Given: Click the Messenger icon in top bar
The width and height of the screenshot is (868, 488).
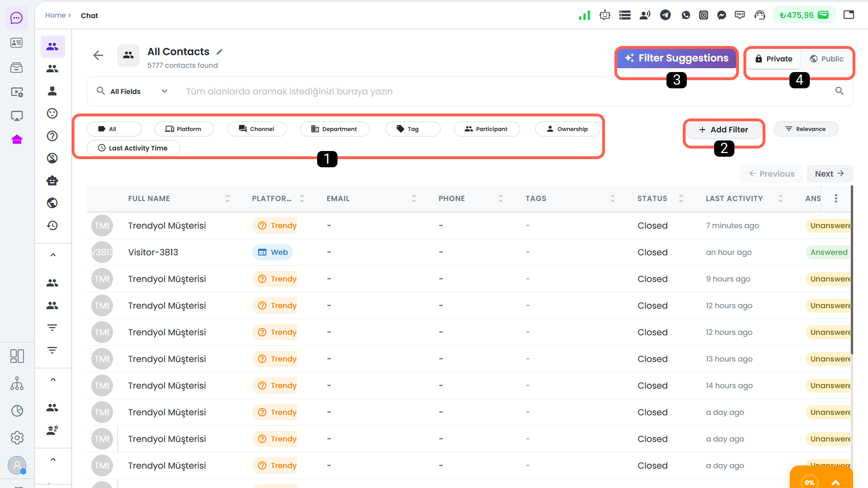Looking at the screenshot, I should tap(721, 15).
